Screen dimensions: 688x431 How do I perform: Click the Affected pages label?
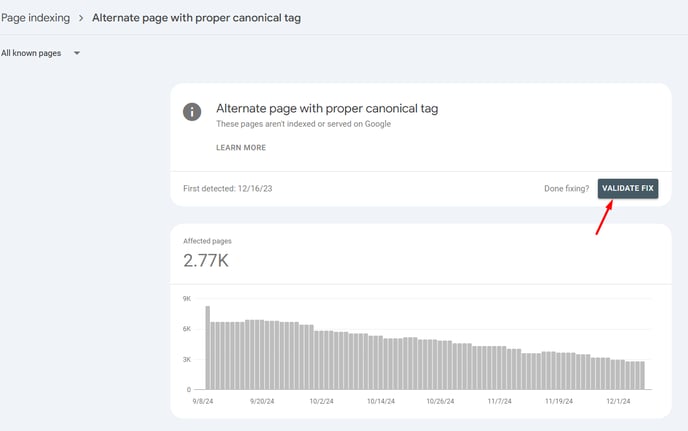coord(207,241)
